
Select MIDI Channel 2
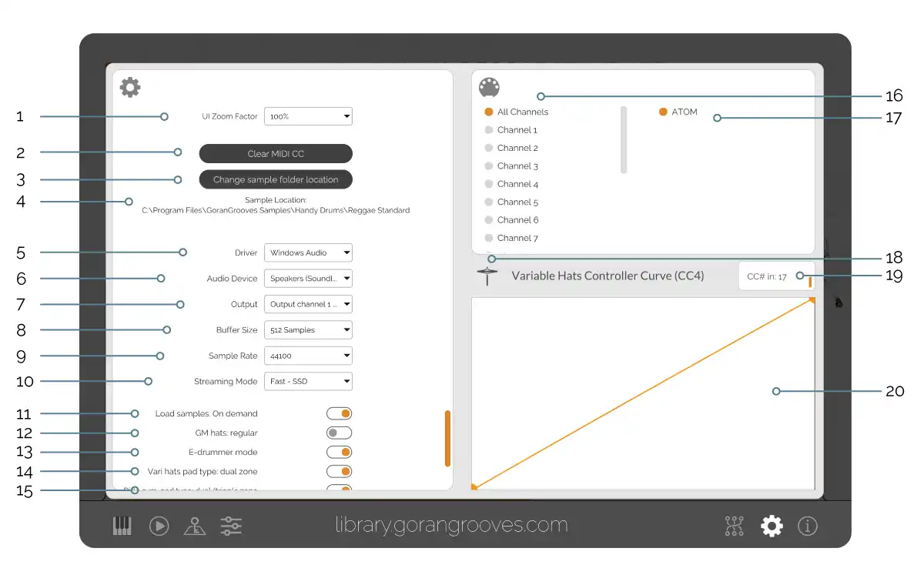click(511, 148)
